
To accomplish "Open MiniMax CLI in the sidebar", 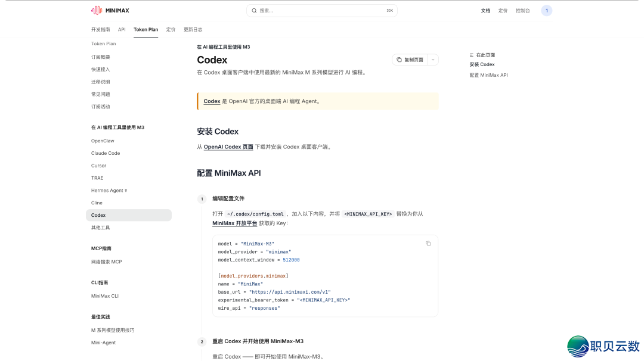I will click(105, 296).
